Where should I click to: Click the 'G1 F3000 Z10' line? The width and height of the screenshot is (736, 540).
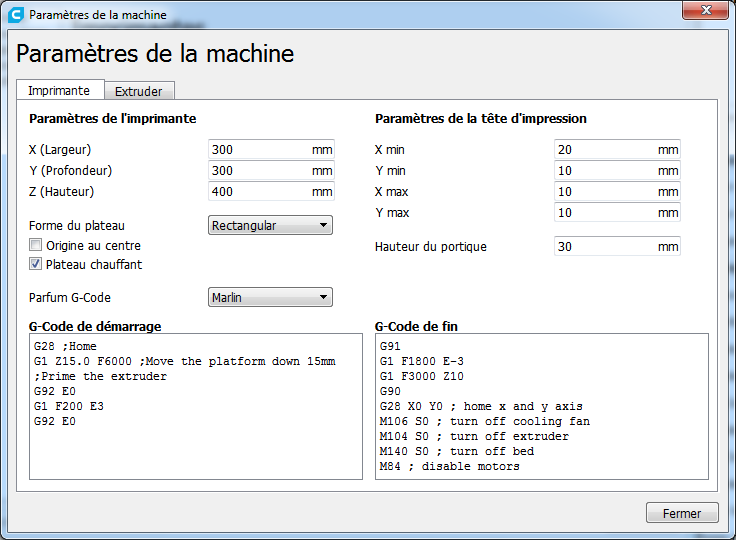(422, 376)
